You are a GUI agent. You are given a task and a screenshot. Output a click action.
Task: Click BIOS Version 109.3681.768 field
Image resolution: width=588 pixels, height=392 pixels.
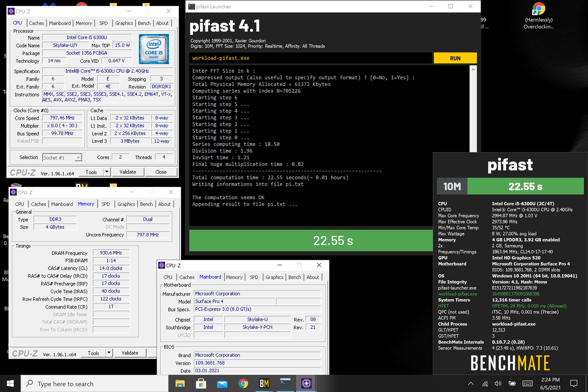click(257, 363)
